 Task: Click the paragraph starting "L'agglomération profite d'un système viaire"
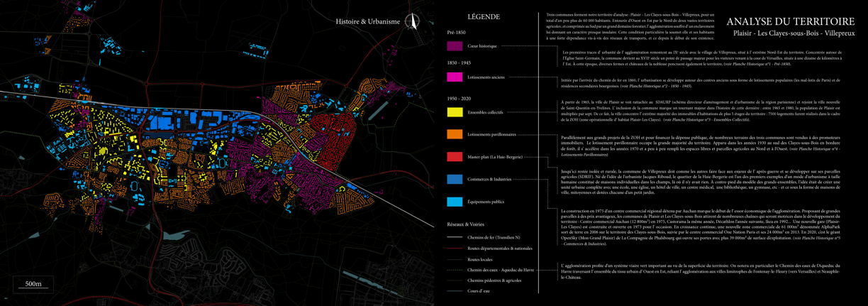click(x=701, y=271)
